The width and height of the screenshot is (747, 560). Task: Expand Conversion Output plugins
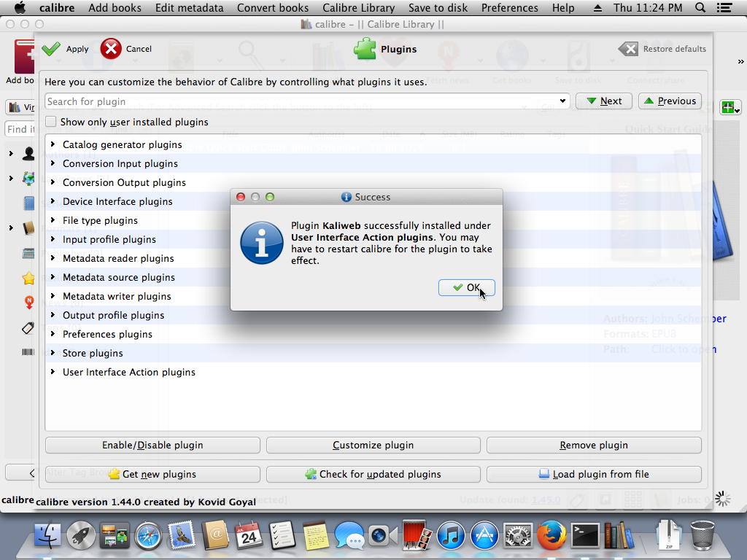pos(53,182)
